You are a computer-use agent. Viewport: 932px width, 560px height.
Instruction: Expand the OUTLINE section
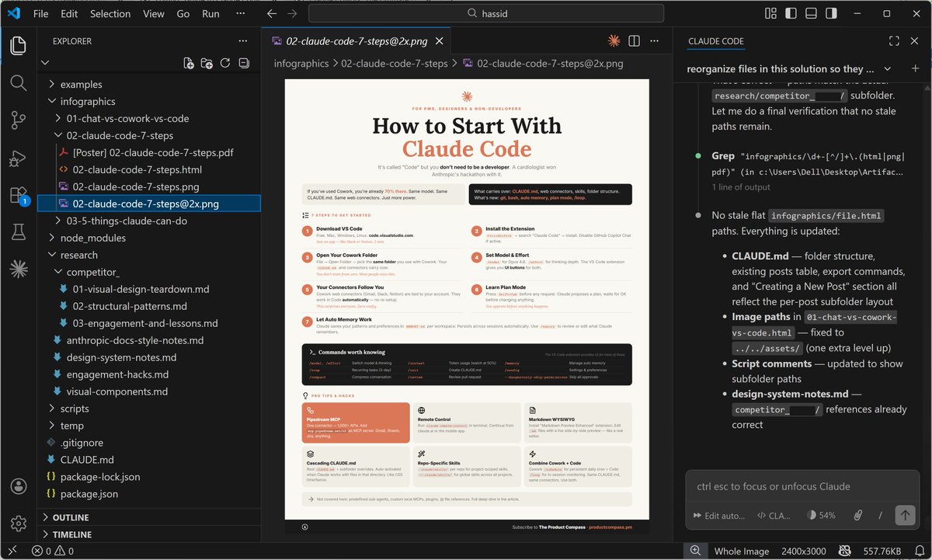pos(149,517)
